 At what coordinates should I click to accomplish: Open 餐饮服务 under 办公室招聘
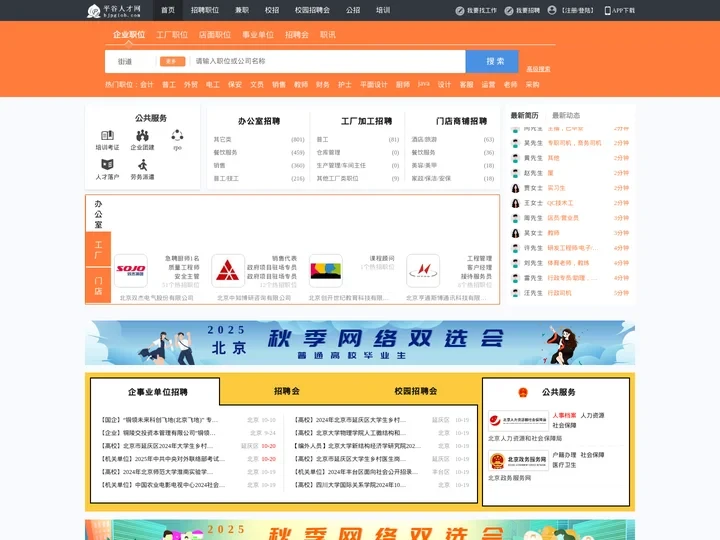click(225, 152)
